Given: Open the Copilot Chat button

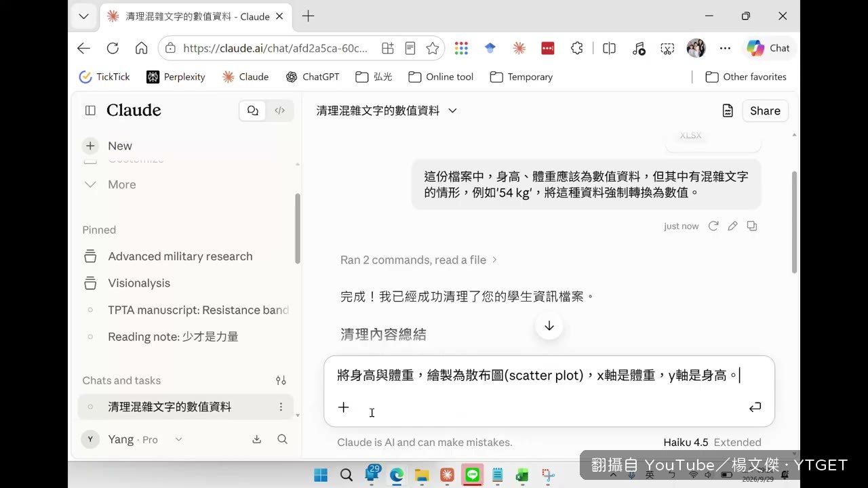Looking at the screenshot, I should [768, 48].
